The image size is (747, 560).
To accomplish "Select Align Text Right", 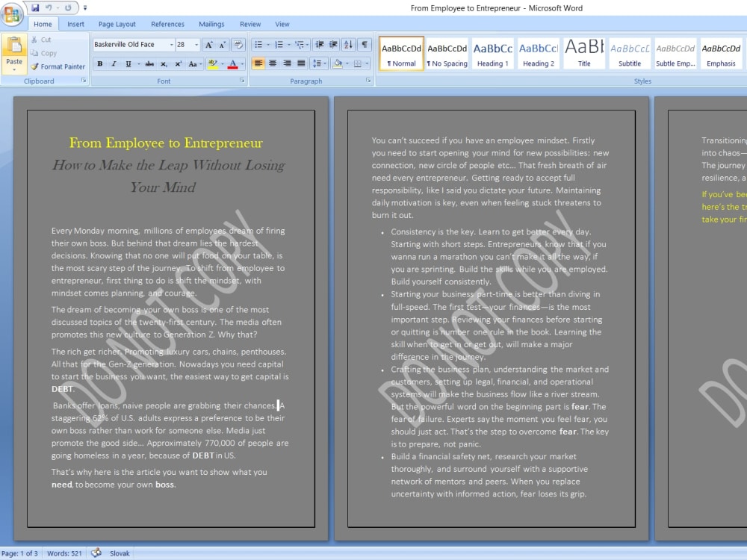I will [x=287, y=63].
